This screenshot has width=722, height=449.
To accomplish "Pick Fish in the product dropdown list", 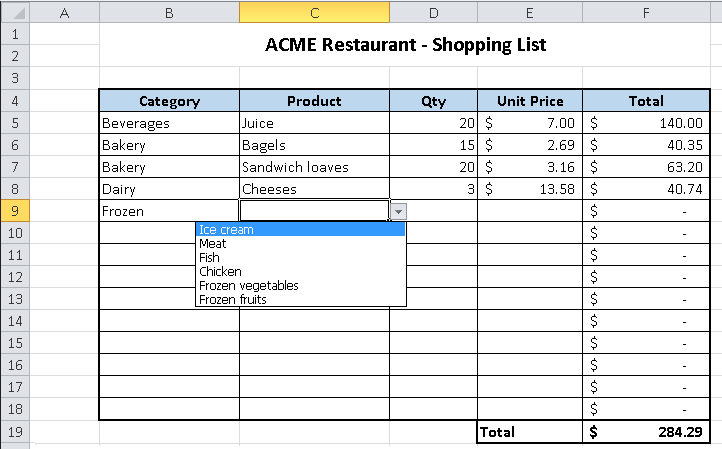I will (301, 257).
